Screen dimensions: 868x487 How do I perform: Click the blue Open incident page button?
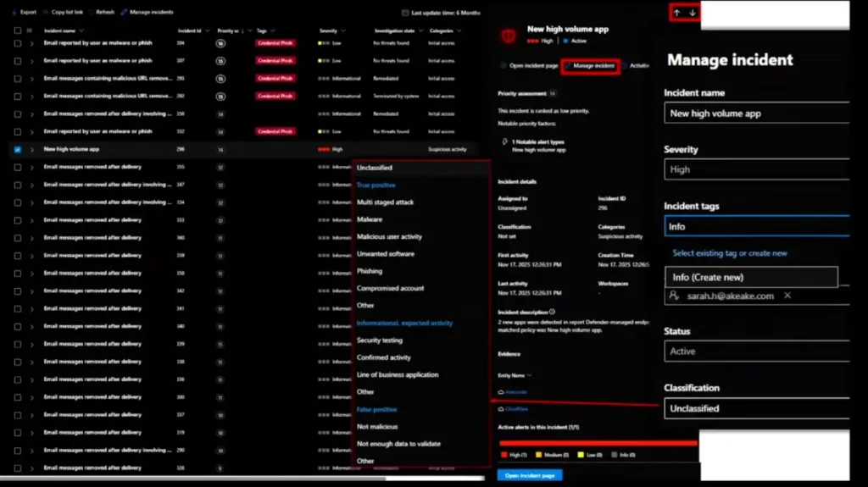point(529,475)
